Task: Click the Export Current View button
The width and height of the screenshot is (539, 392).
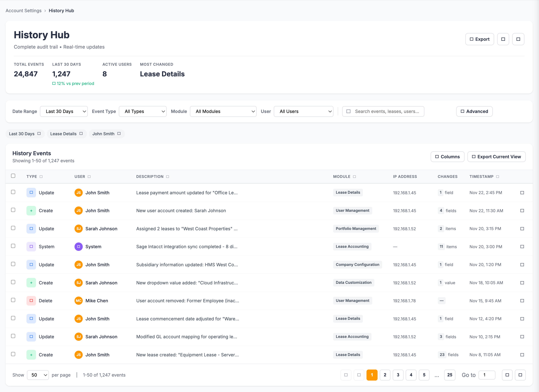Action: coord(496,157)
